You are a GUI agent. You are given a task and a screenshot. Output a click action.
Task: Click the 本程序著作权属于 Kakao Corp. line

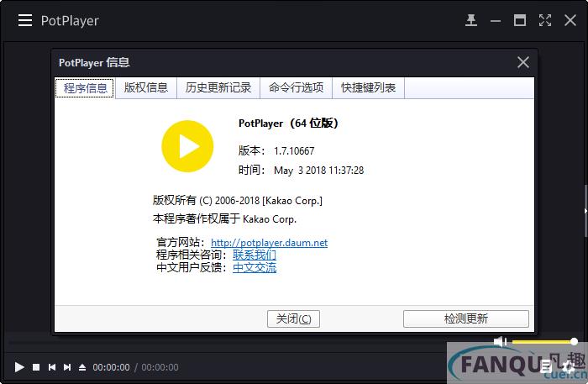(x=224, y=219)
